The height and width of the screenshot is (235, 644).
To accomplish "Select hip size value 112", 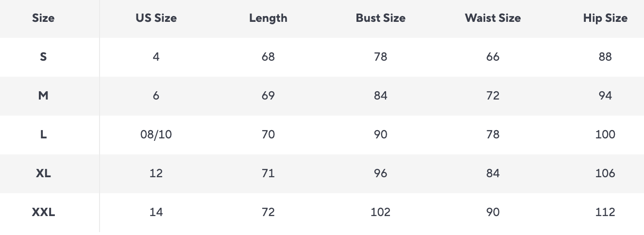I will tap(605, 212).
